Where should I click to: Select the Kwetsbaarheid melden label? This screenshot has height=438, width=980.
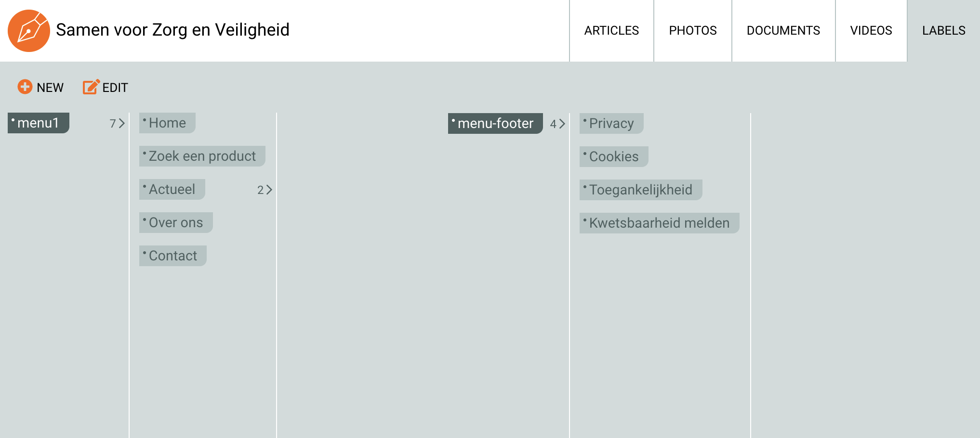coord(660,223)
